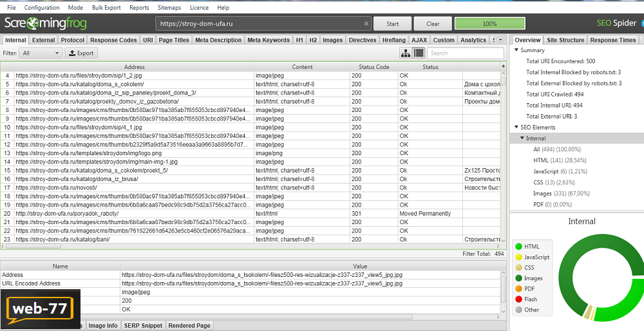Switch to the Response Codes tab
This screenshot has height=331, width=644.
point(113,40)
